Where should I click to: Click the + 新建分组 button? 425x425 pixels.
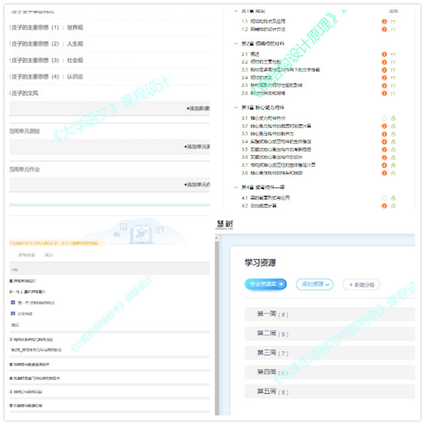pyautogui.click(x=361, y=285)
